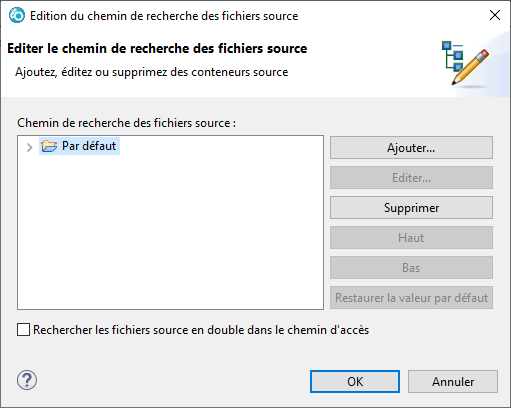511x408 pixels.
Task: Click empty area of source path list
Action: pos(170,233)
